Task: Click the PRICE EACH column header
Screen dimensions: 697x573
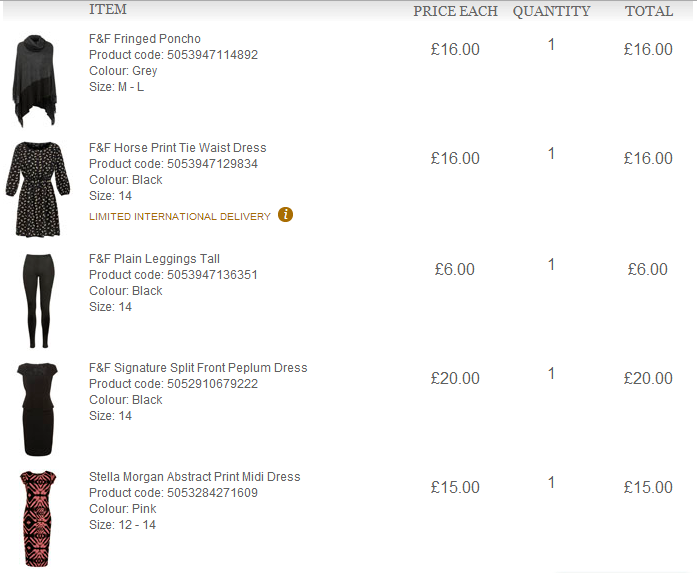Action: (x=456, y=12)
